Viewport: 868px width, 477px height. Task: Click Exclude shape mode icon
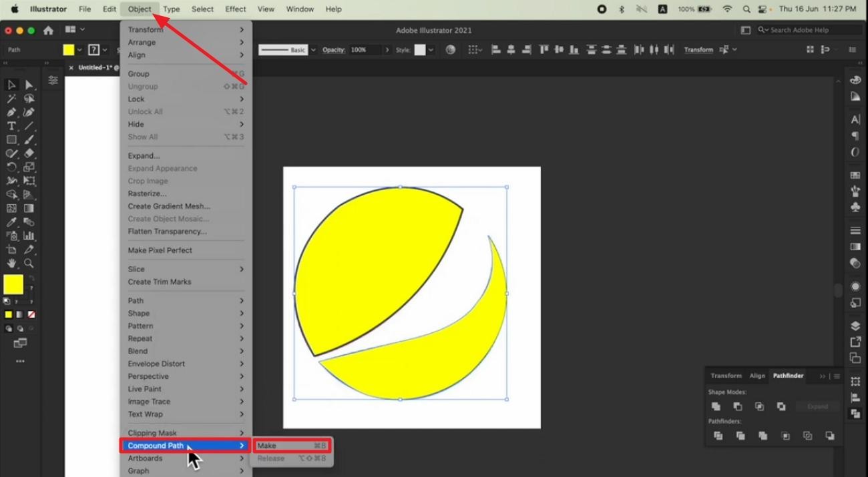pos(782,406)
